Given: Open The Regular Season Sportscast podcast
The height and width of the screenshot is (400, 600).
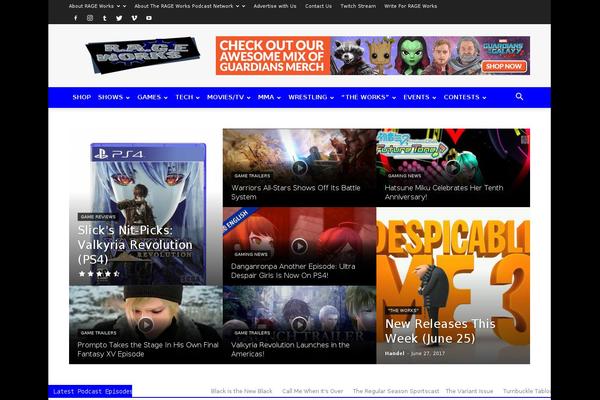Looking at the screenshot, I should point(396,391).
